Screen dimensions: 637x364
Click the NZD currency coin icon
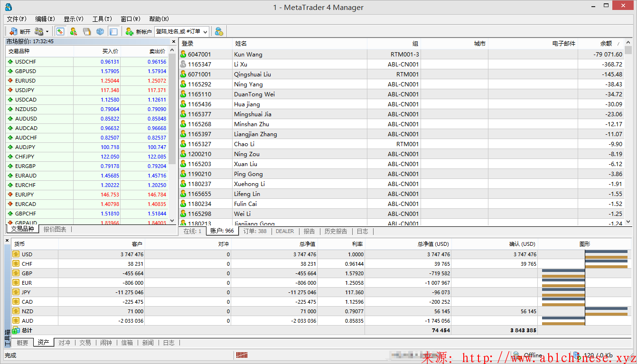click(x=16, y=311)
